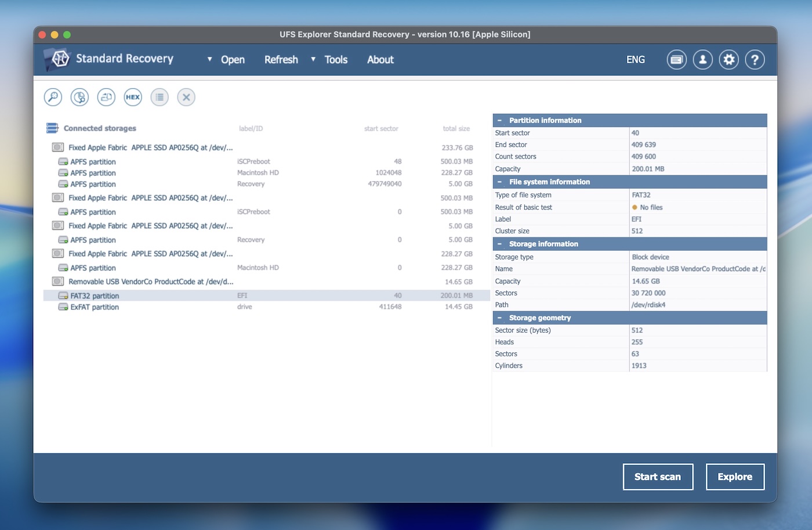Open the HEX viewer icon
Viewport: 812px width, 530px height.
pyautogui.click(x=133, y=97)
